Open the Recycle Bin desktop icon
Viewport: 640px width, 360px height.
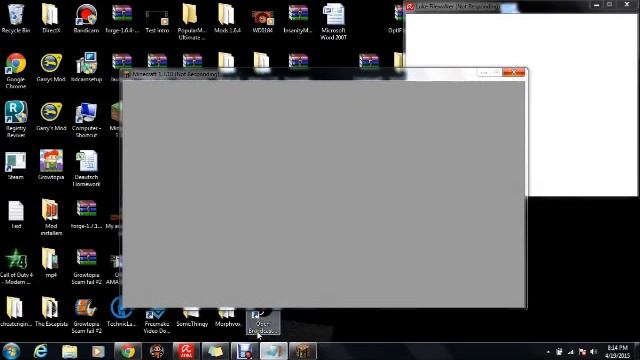[x=16, y=18]
